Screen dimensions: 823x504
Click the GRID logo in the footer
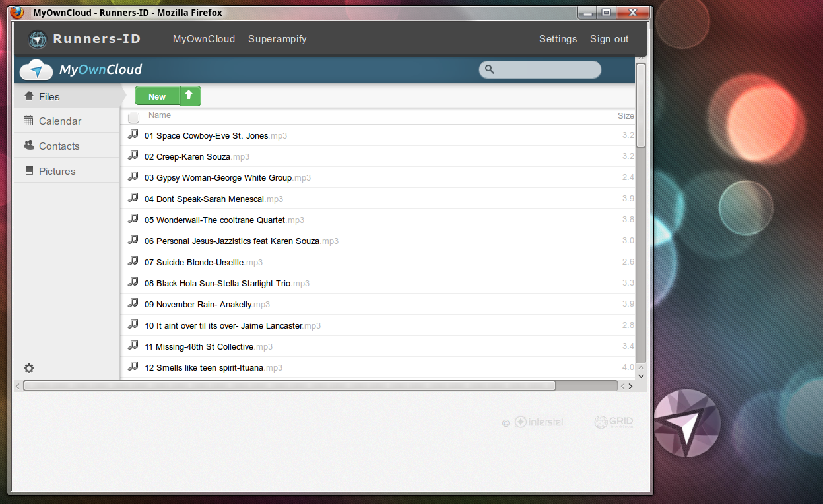tap(614, 422)
